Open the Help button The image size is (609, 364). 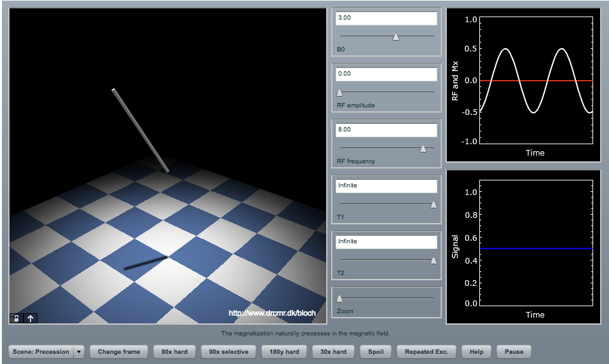click(476, 351)
